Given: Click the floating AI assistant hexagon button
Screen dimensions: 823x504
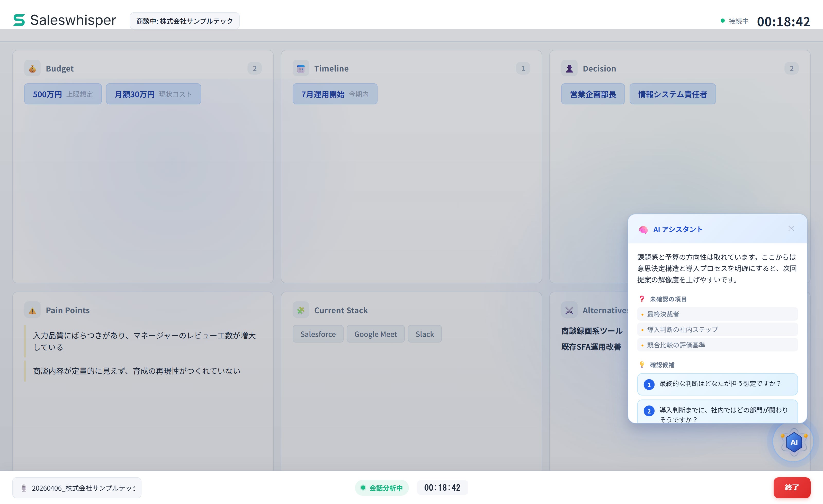Looking at the screenshot, I should pyautogui.click(x=794, y=442).
